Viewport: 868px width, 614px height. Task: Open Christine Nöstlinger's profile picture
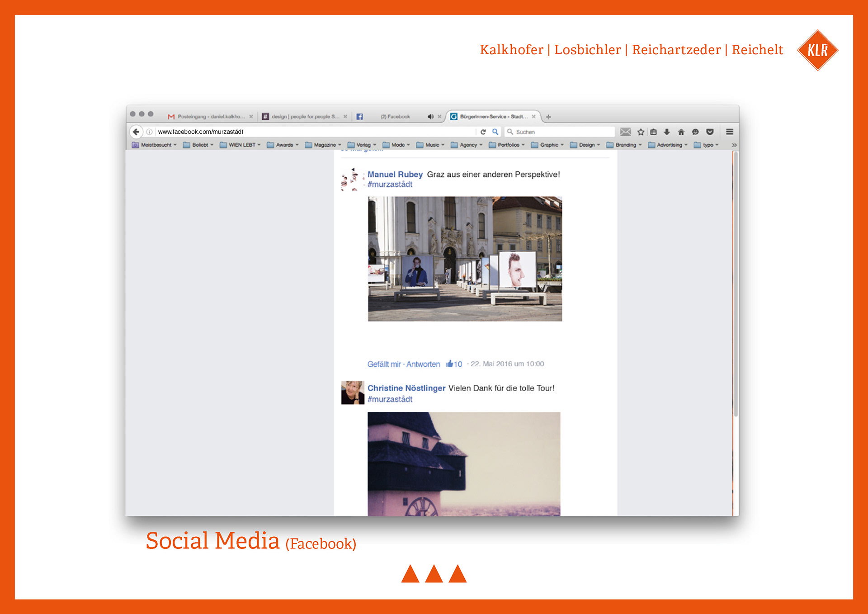coord(353,392)
